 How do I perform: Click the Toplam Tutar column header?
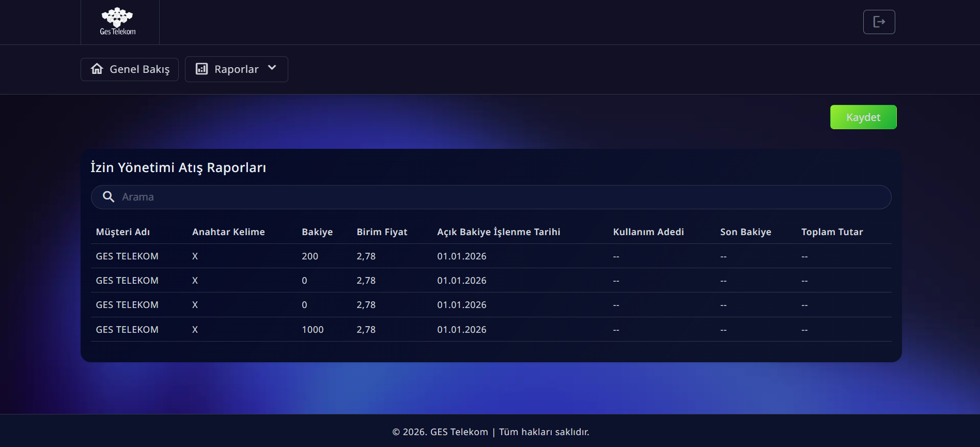click(x=832, y=232)
